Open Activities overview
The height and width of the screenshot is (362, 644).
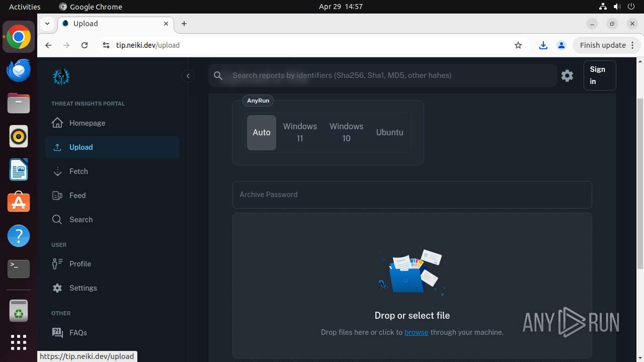point(25,7)
